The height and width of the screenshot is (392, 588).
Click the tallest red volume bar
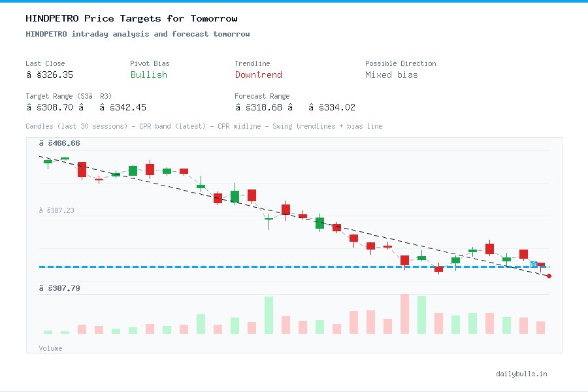[x=405, y=312]
